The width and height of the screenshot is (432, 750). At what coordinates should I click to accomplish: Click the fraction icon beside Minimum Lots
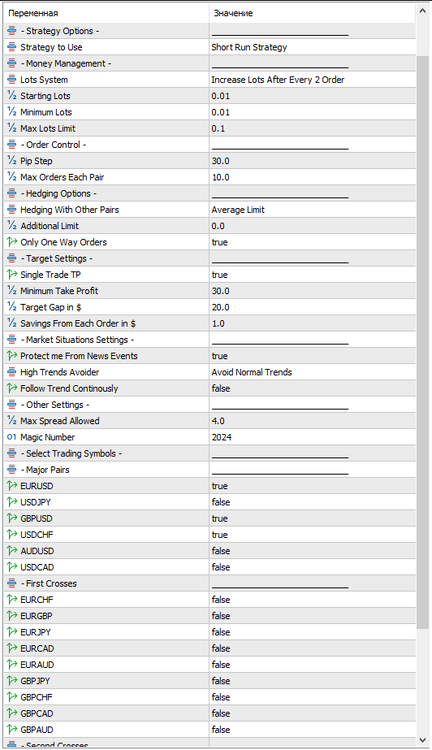(12, 112)
